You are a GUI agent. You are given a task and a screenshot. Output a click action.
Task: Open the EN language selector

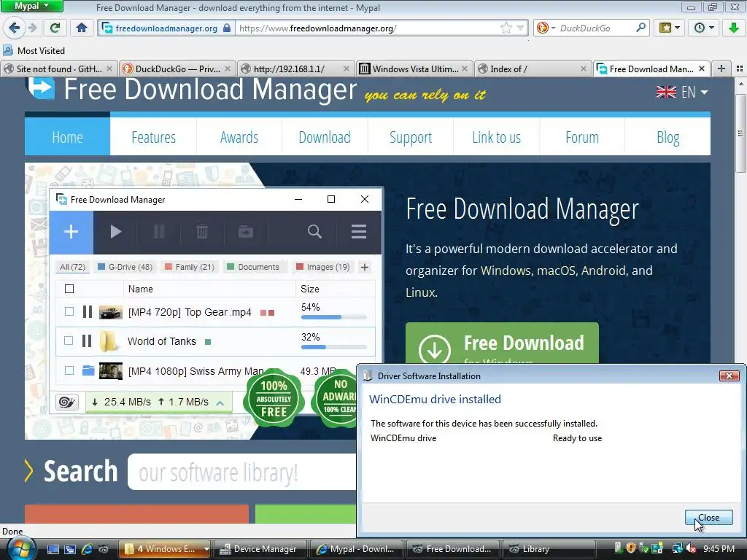682,93
